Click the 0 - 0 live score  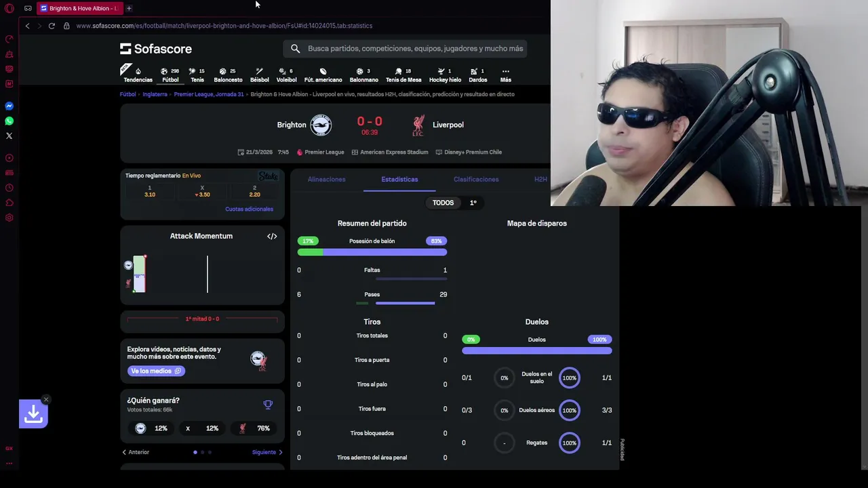point(370,121)
